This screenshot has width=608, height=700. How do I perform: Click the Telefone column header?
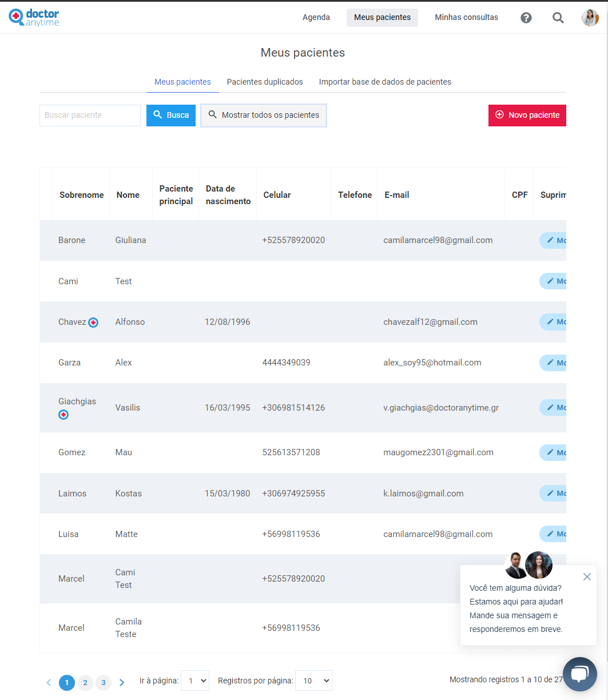point(355,195)
